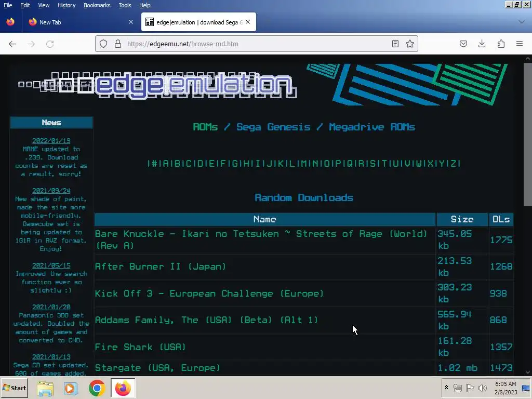Open the Bookmarks menu

(x=97, y=5)
